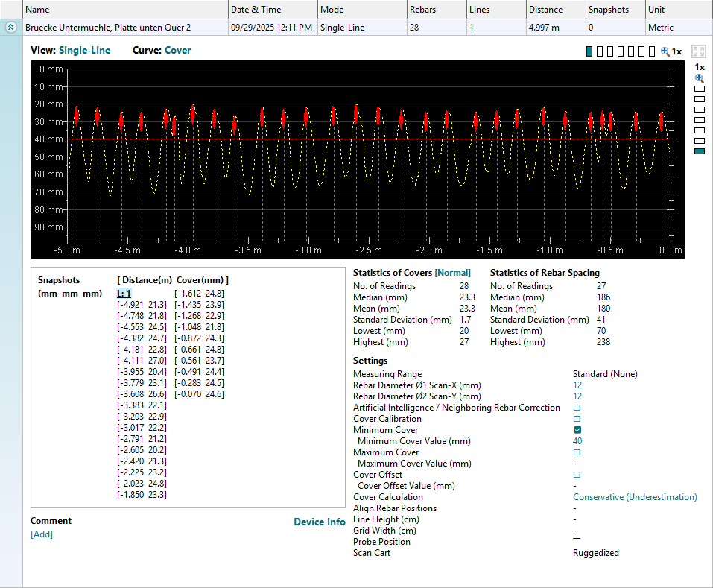This screenshot has height=588, width=713.
Task: Select the last horizontal zoom level box
Action: [652, 51]
